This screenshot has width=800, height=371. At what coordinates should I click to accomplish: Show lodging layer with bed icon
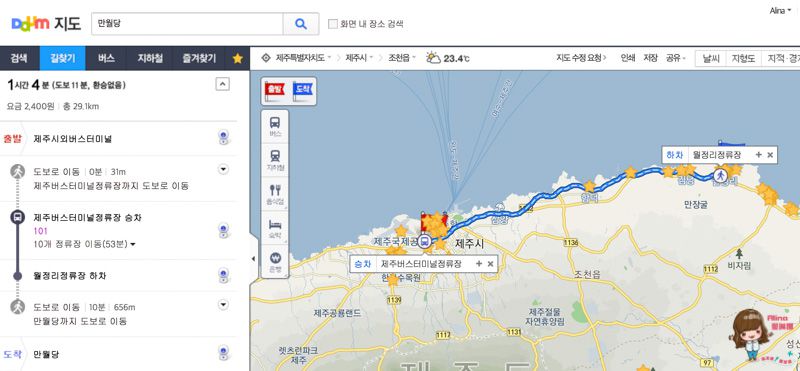tap(274, 228)
